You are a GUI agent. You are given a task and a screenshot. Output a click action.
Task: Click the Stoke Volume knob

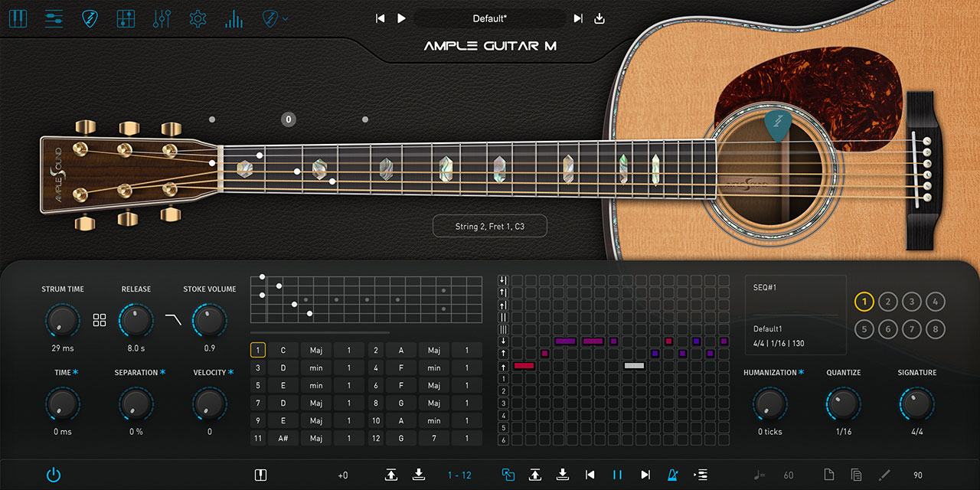coord(209,320)
